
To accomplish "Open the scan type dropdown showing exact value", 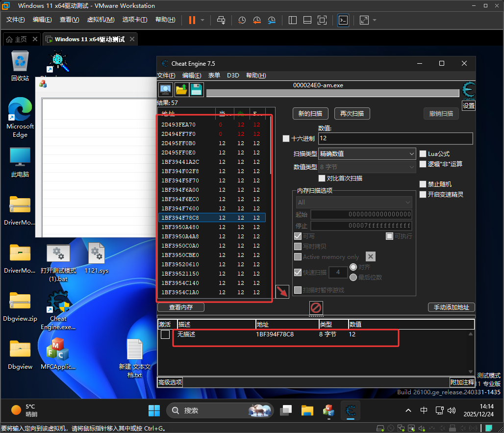I will tap(367, 154).
